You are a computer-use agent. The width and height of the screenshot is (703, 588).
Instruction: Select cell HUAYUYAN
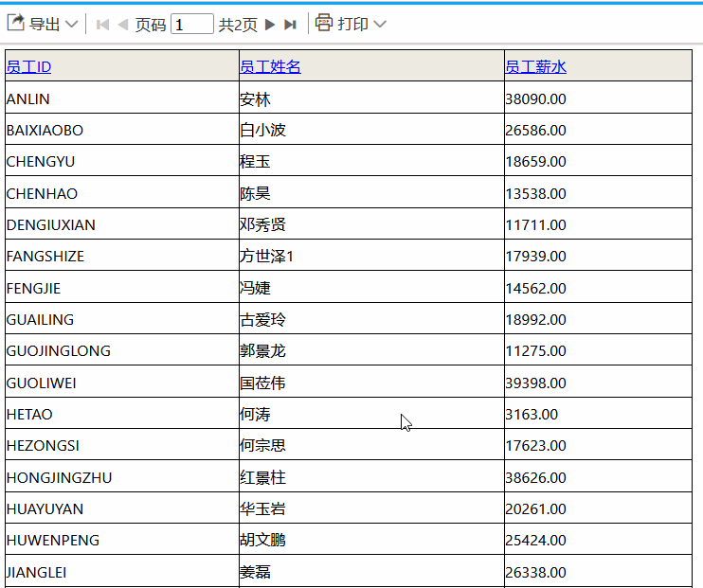122,508
